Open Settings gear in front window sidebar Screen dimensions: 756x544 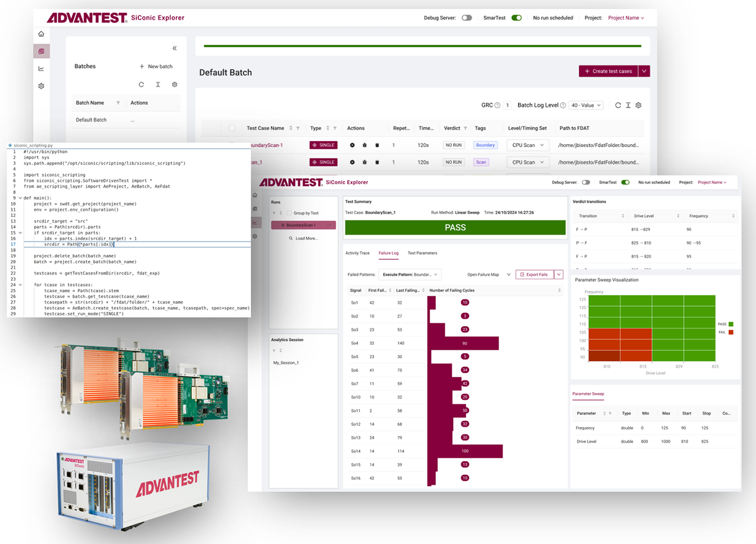[255, 236]
